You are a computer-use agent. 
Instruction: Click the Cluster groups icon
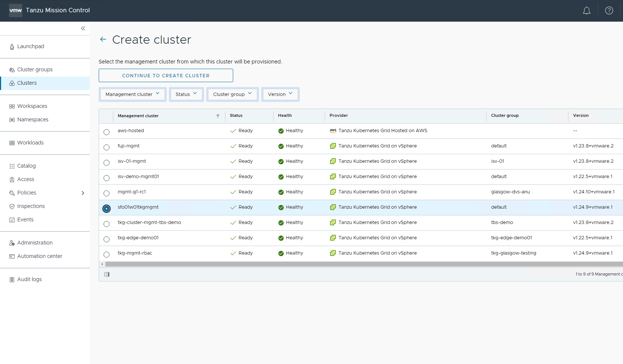[12, 70]
